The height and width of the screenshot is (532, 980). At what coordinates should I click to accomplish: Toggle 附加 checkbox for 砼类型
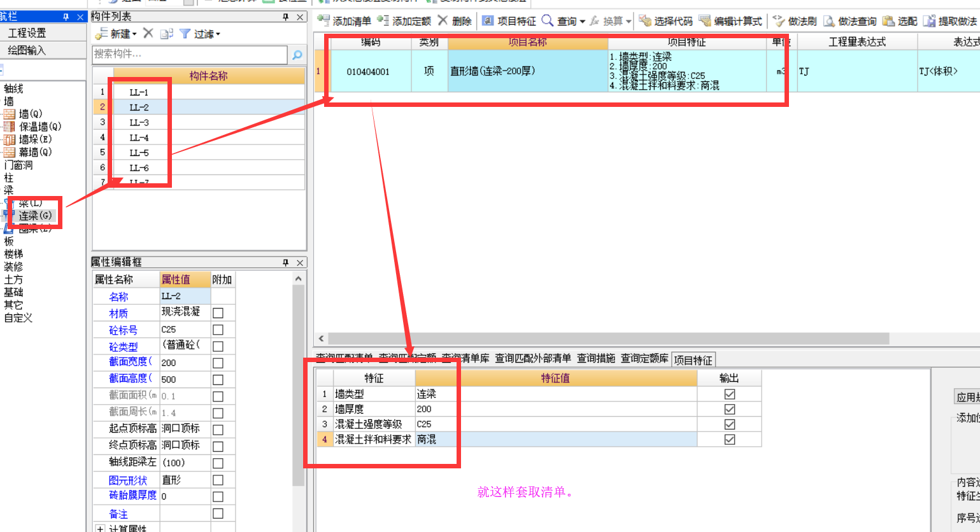coord(218,346)
